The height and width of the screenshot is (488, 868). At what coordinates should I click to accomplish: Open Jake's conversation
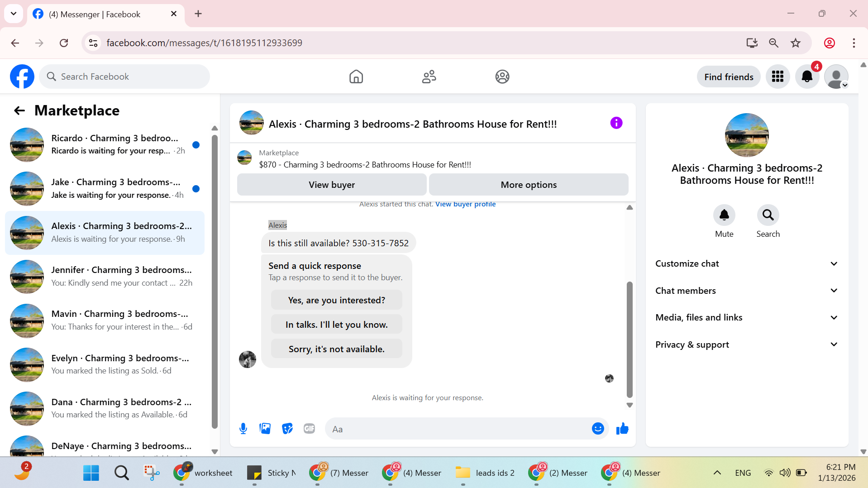tap(105, 189)
